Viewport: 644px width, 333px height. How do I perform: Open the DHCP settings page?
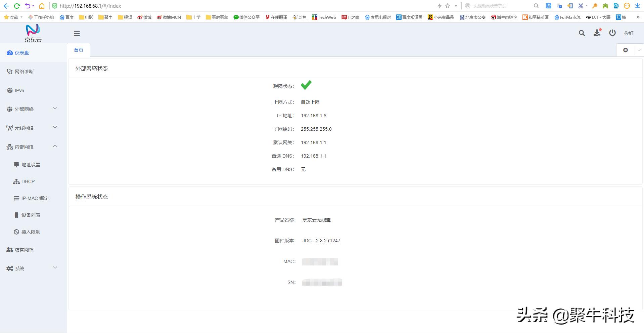tap(33, 181)
